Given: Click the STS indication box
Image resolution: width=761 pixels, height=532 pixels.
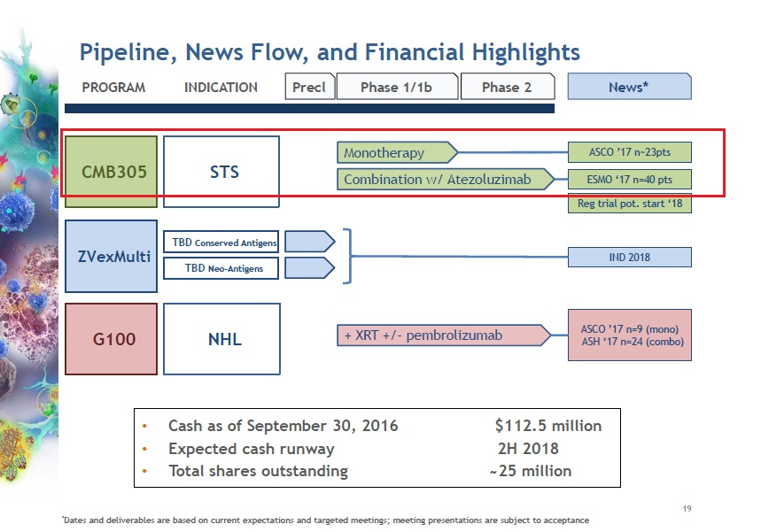Looking at the screenshot, I should pos(222,172).
